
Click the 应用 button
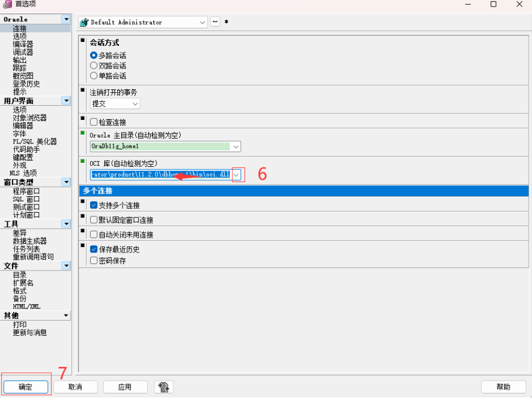pyautogui.click(x=125, y=387)
